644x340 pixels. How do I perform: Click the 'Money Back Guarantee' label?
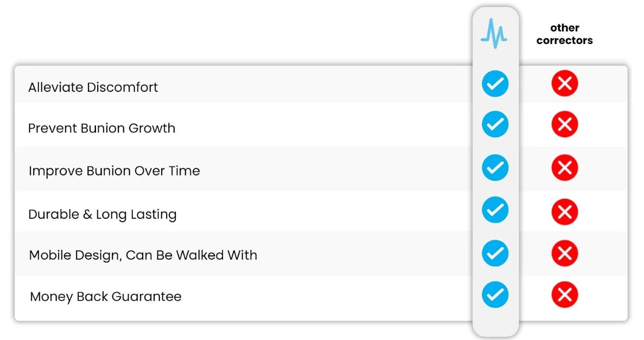pyautogui.click(x=105, y=297)
